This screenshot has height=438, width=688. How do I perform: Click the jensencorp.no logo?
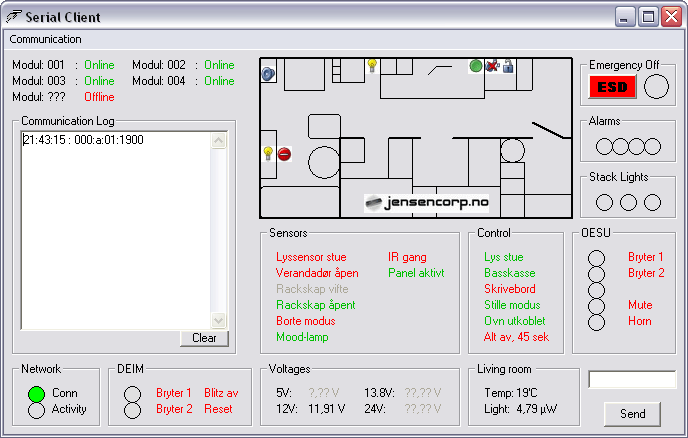coord(425,202)
